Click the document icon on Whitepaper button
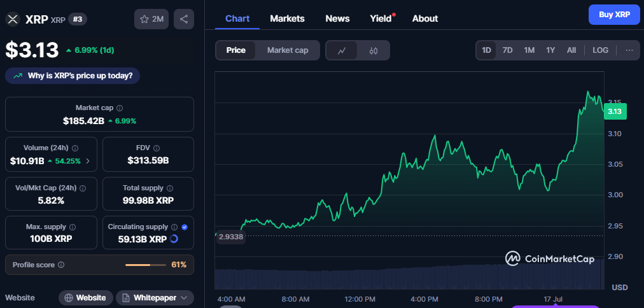This screenshot has width=644, height=308. point(126,298)
